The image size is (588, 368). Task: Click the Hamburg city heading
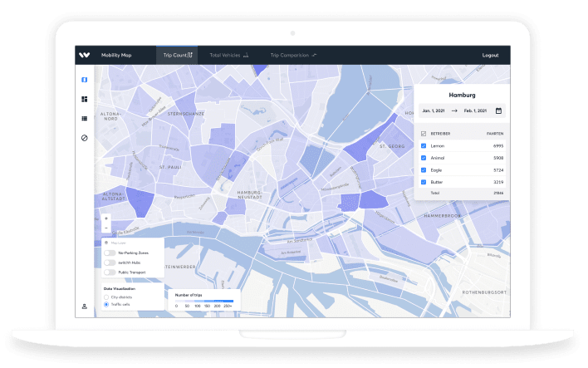coord(462,95)
